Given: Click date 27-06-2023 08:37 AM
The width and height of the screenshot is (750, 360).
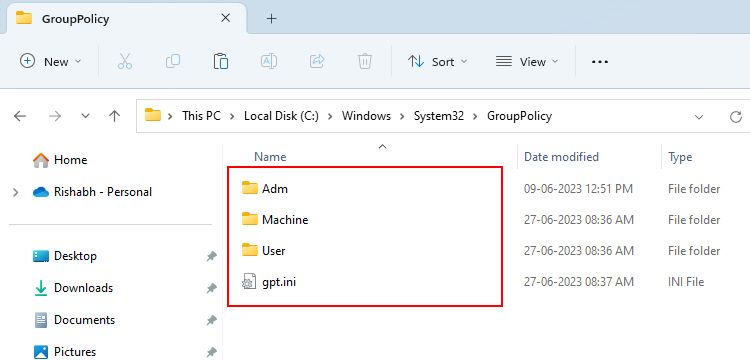Looking at the screenshot, I should pyautogui.click(x=579, y=282).
